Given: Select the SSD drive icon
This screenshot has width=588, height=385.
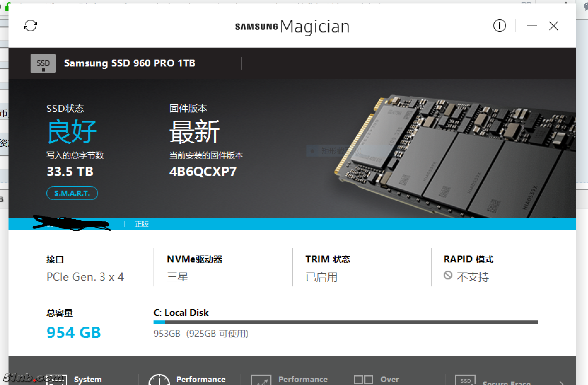Looking at the screenshot, I should click(43, 63).
